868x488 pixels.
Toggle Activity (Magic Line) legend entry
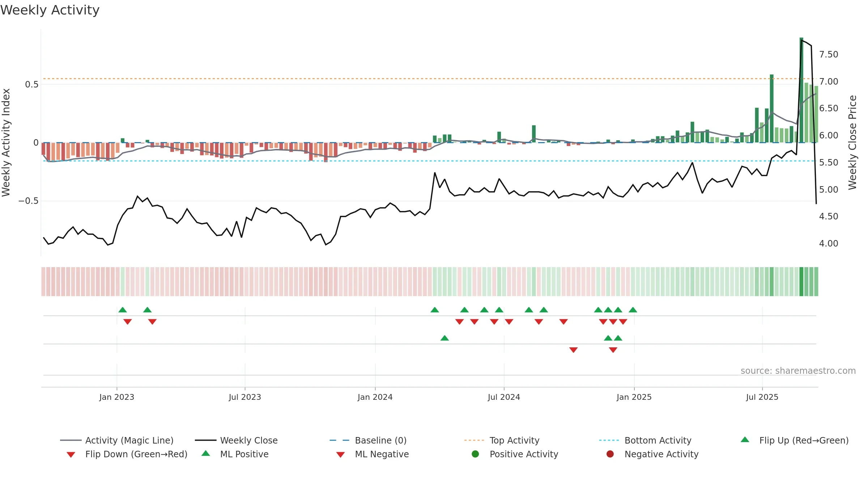coord(117,440)
